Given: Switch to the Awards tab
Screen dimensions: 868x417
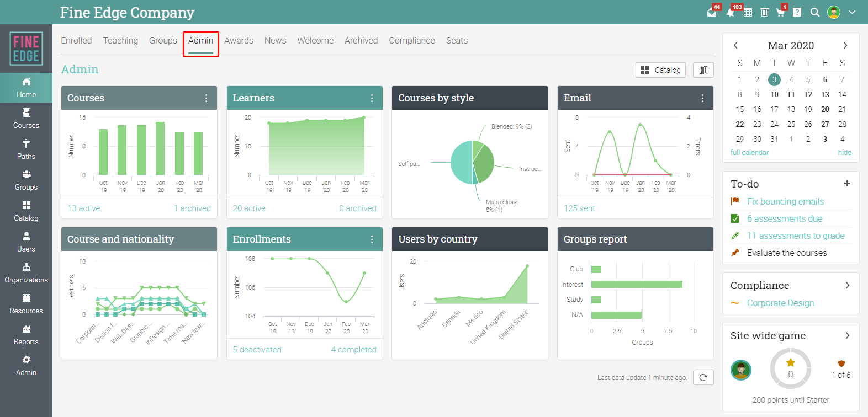Looking at the screenshot, I should point(239,41).
